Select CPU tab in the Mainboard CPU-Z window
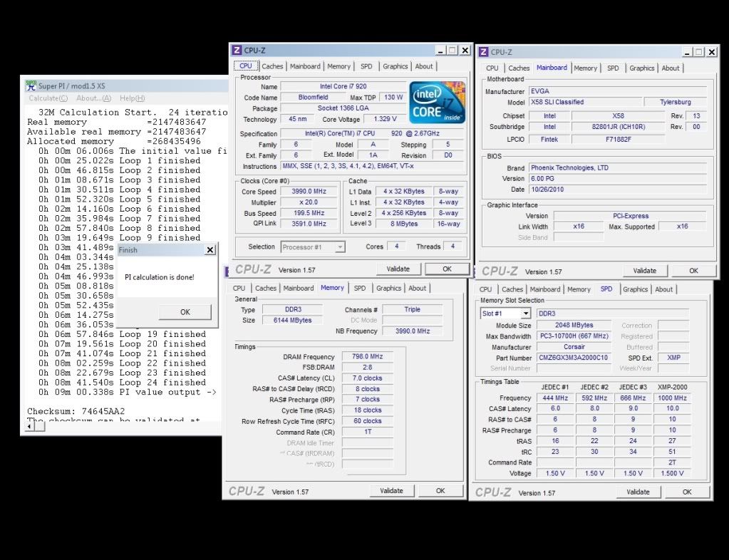Image resolution: width=729 pixels, height=560 pixels. tap(492, 68)
